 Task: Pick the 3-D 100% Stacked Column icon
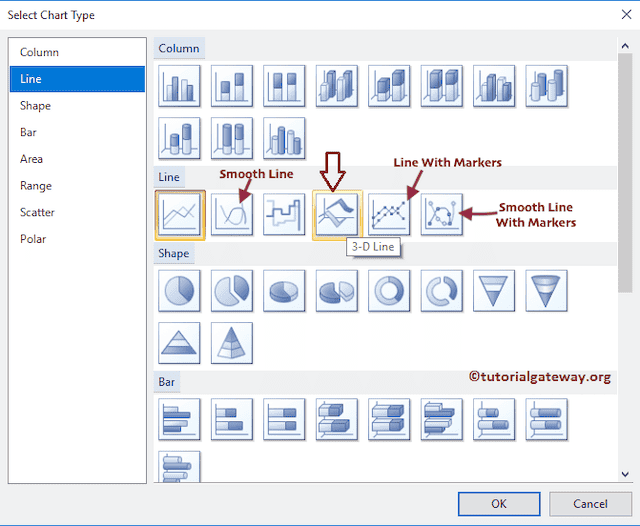click(442, 86)
